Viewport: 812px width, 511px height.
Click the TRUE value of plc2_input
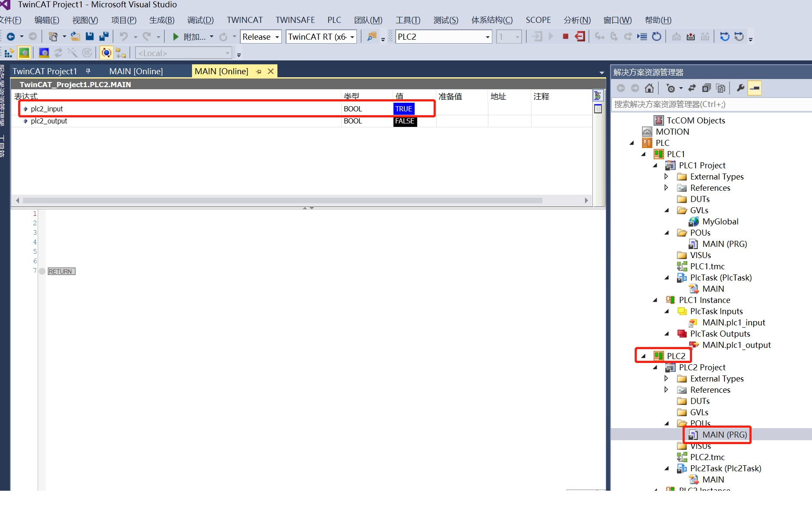[x=404, y=109]
